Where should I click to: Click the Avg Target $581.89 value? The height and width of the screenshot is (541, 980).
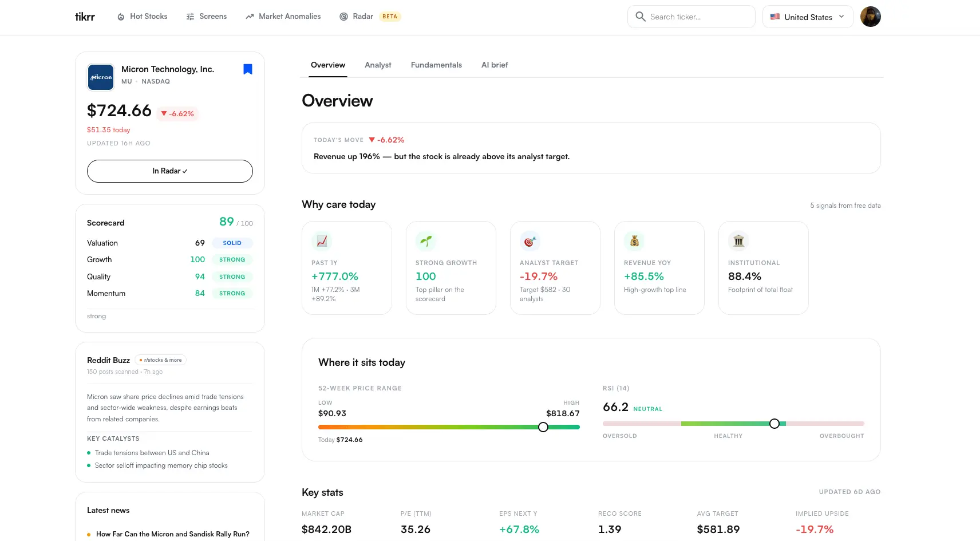(718, 530)
